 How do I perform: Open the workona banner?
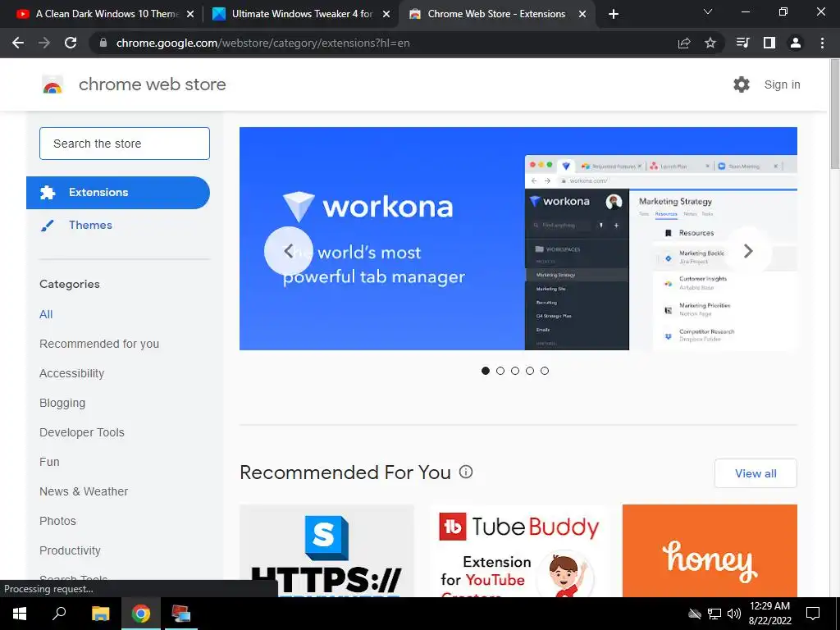coord(518,239)
